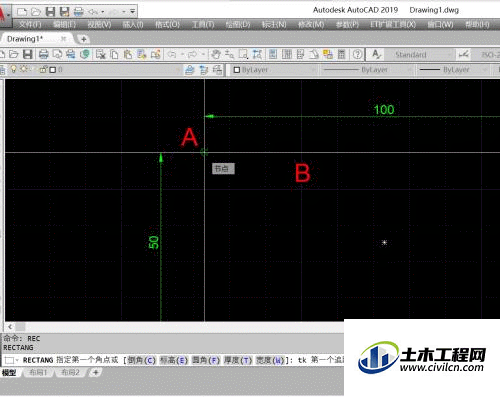This screenshot has height=397, width=500.
Task: Open the 修改(M) menu
Action: pyautogui.click(x=311, y=24)
